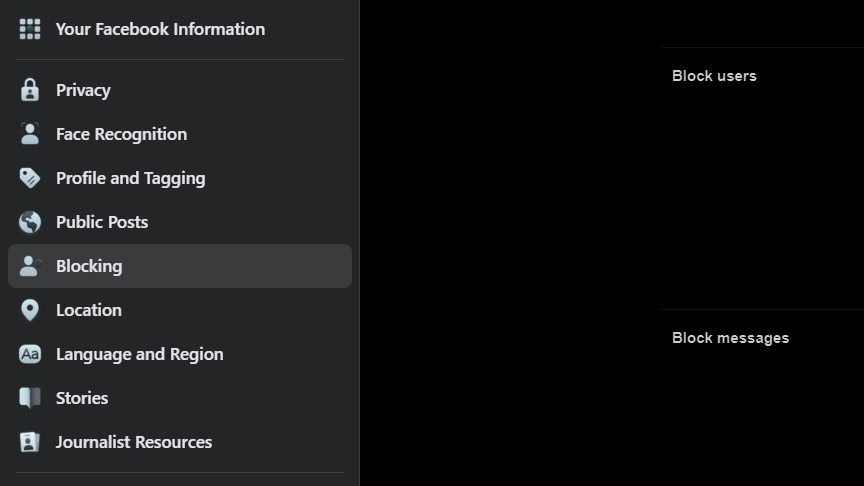
Task: Open Your Facebook Information settings
Action: [x=160, y=29]
